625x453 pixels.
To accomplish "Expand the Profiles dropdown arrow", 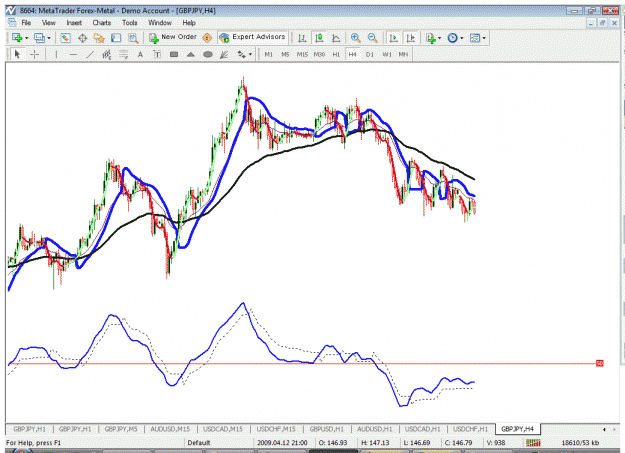I will tap(49, 38).
